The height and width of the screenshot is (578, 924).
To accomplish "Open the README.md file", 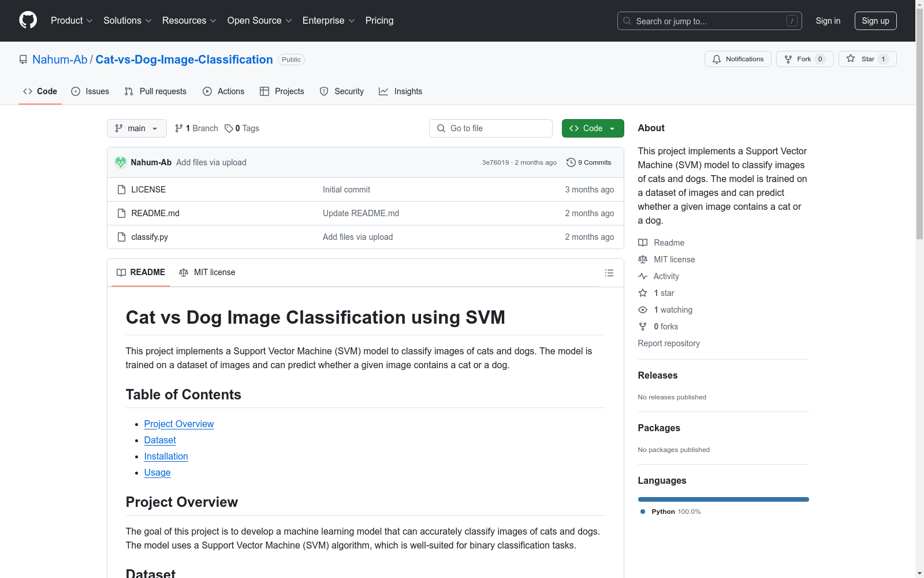I will 155,213.
